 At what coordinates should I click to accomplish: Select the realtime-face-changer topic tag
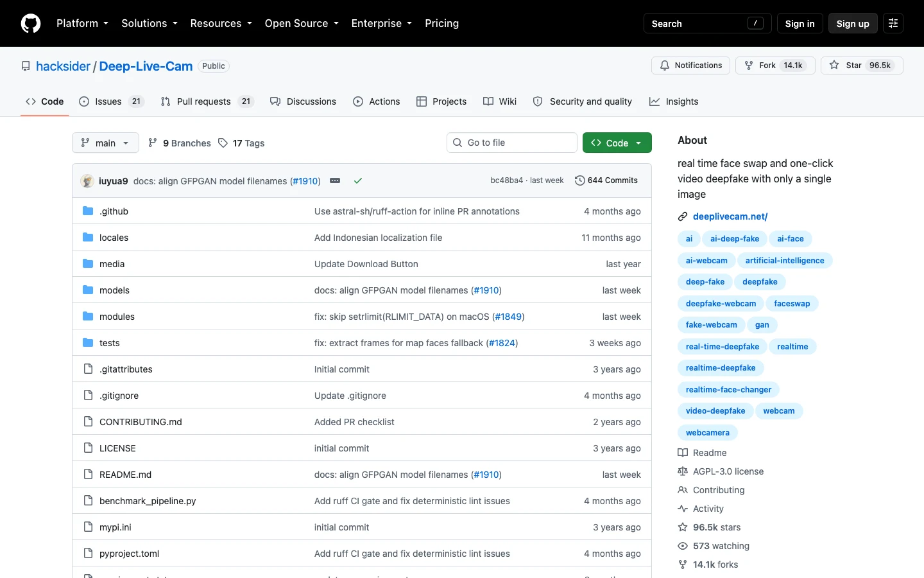tap(728, 390)
